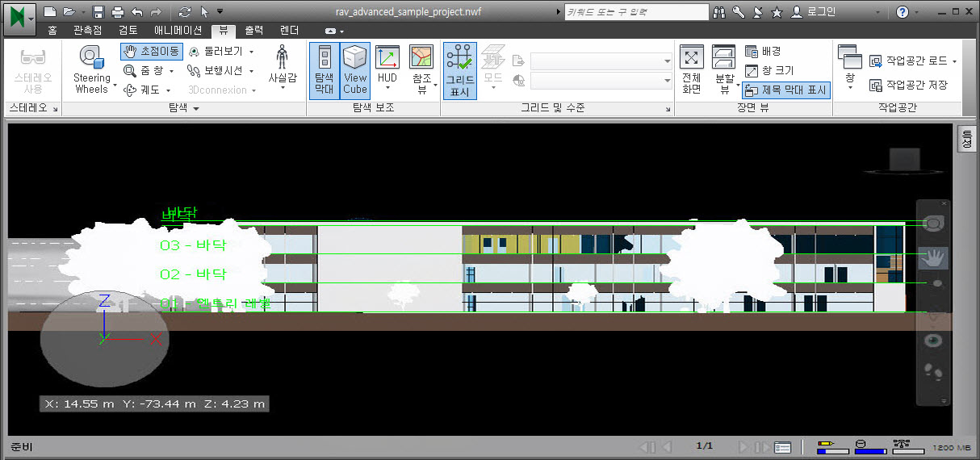
Task: Select the 초점이동 pan tool
Action: point(151,51)
